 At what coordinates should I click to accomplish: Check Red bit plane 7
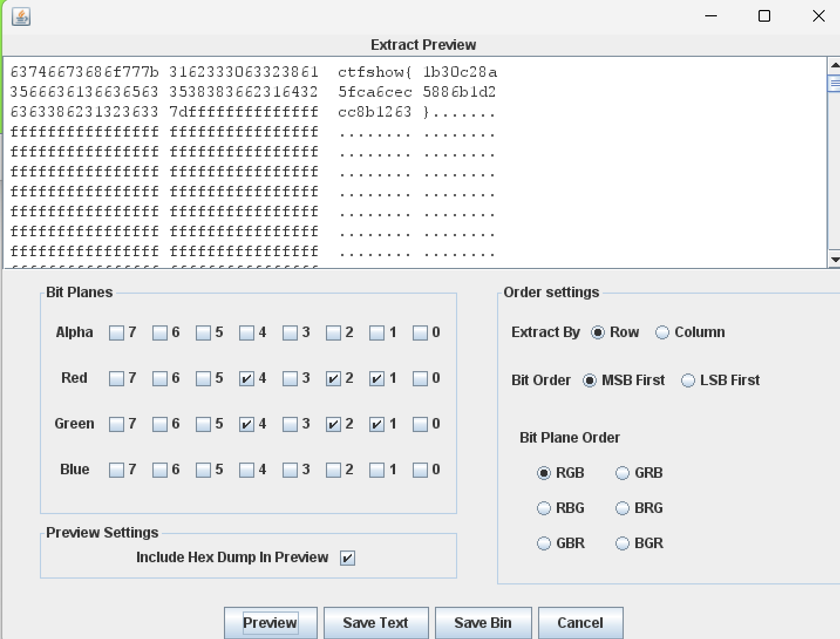117,379
